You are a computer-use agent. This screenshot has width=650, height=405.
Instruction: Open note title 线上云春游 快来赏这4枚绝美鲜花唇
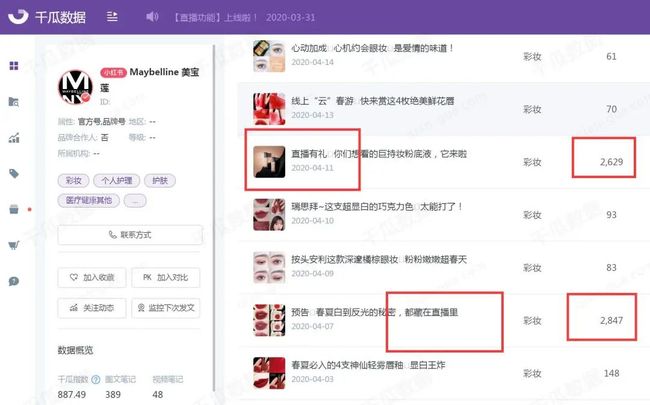tap(373, 101)
